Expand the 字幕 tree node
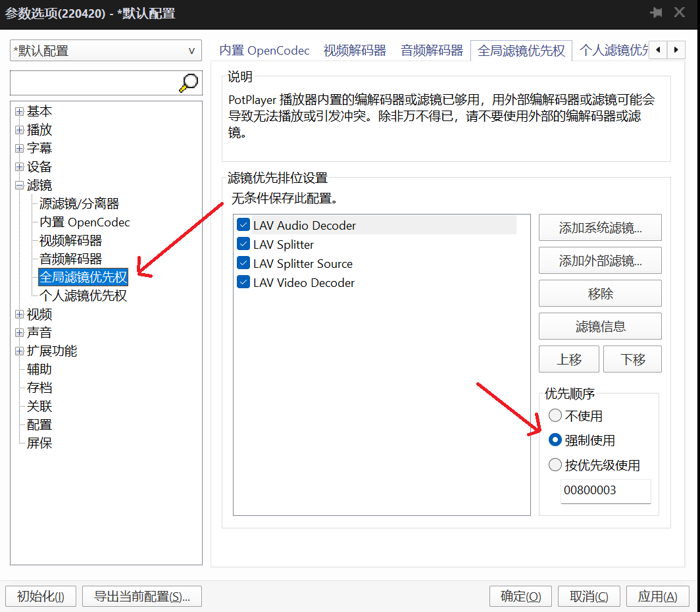The width and height of the screenshot is (700, 612). (x=19, y=148)
